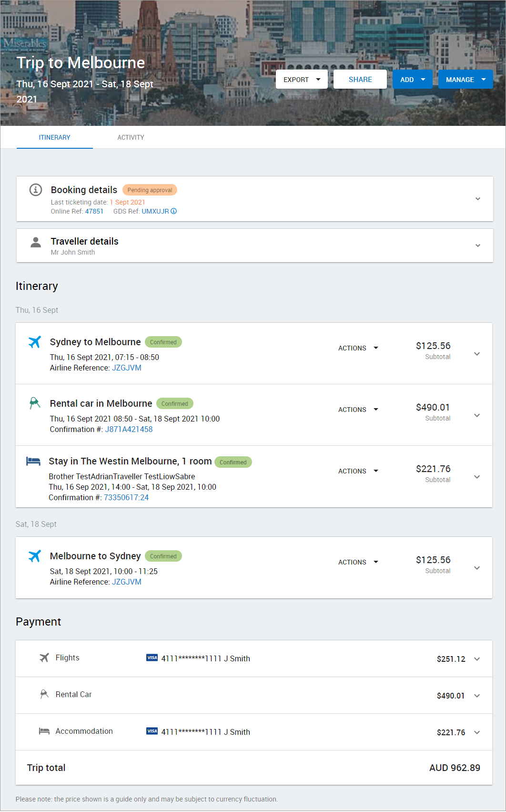Viewport: 506px width, 812px height.
Task: Click the Trip to Melbourne title
Action: (81, 62)
